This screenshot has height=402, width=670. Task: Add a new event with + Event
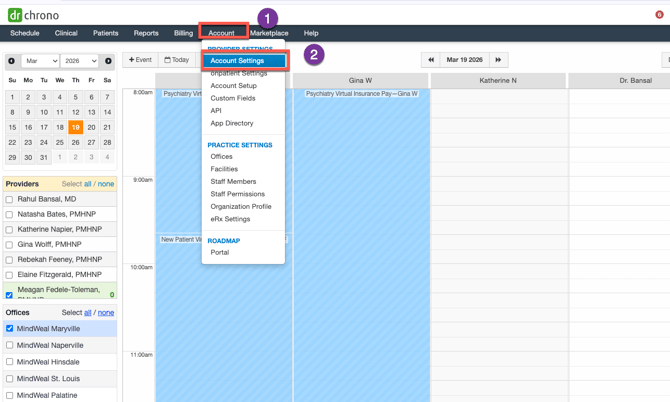(140, 60)
